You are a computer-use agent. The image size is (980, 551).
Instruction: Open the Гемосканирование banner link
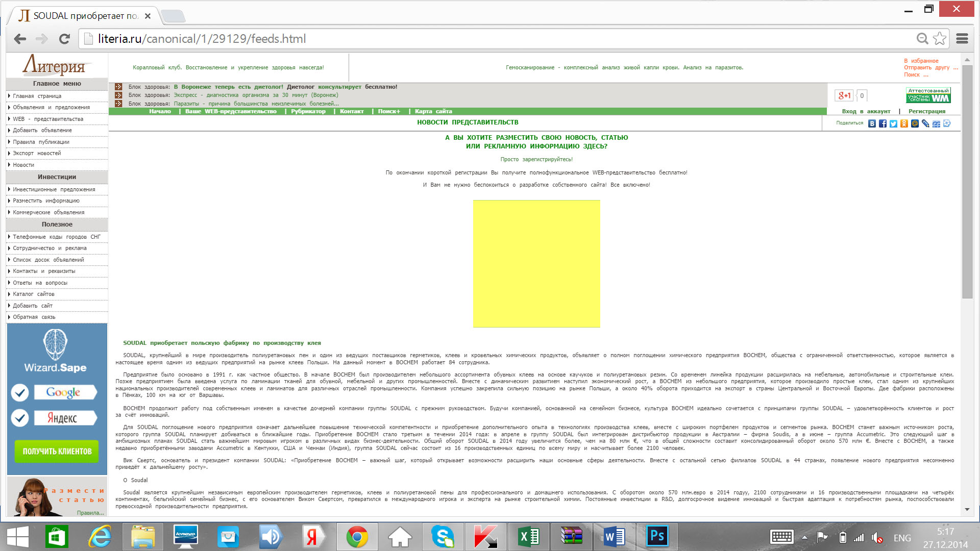[x=624, y=67]
